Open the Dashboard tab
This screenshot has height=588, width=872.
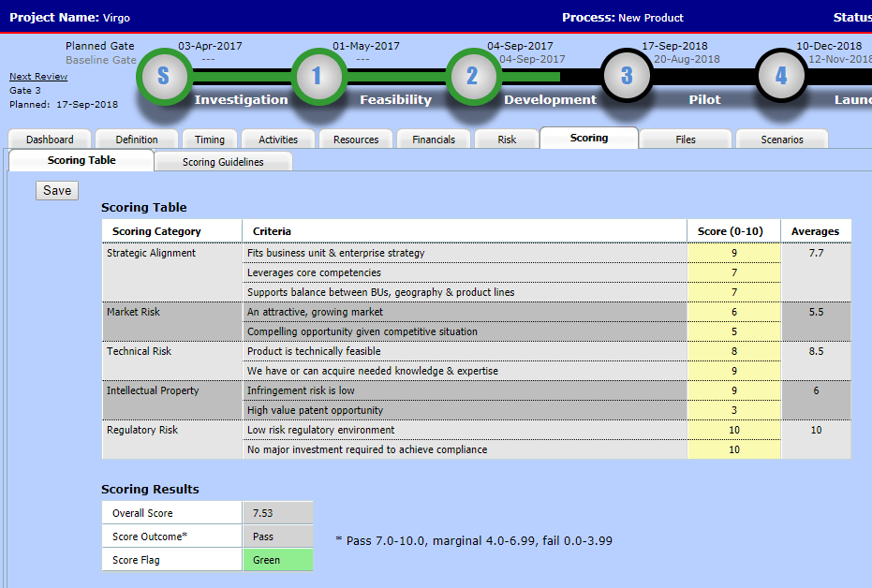click(x=50, y=140)
